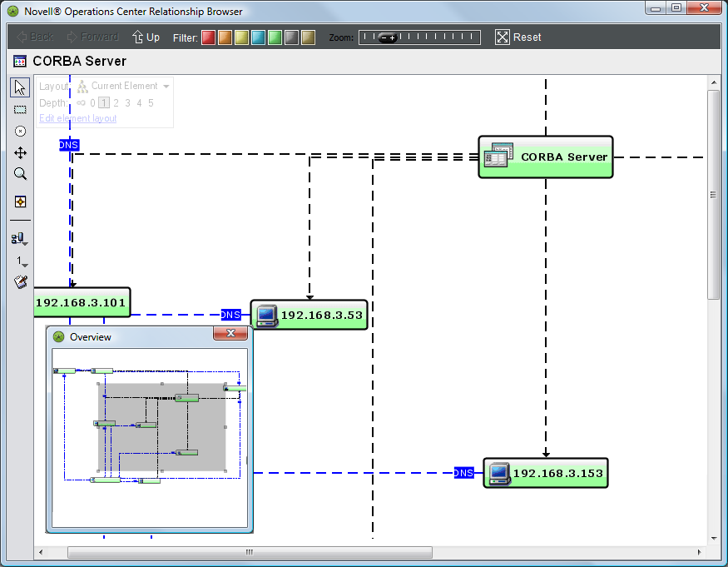The image size is (728, 567).
Task: Choose the marquee rectangle selection tool
Action: coord(20,110)
